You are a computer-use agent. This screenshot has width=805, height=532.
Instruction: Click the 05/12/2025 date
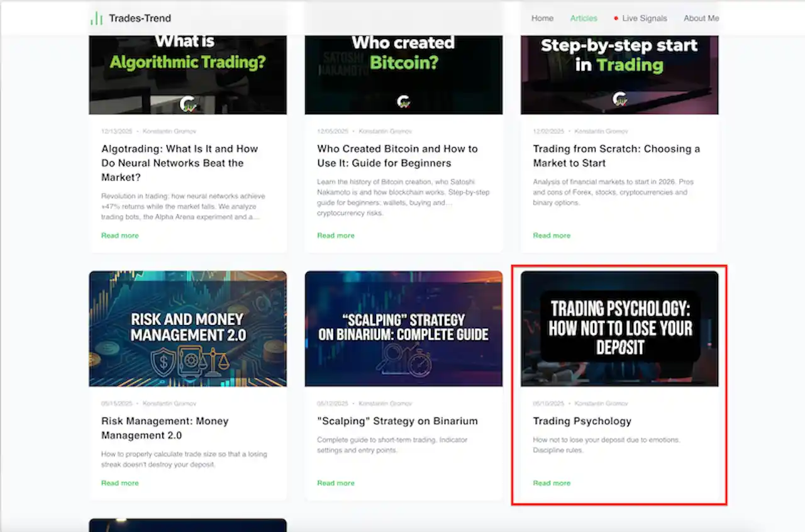point(333,404)
